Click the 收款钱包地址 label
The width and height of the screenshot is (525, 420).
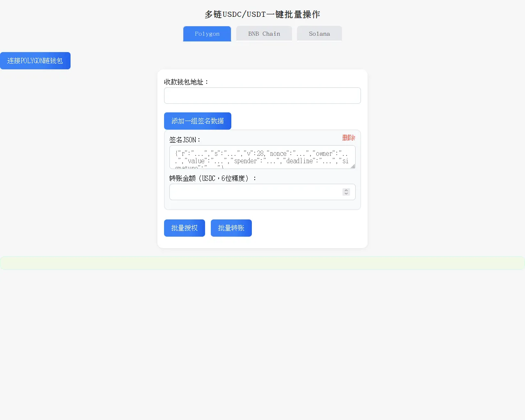[x=187, y=82]
